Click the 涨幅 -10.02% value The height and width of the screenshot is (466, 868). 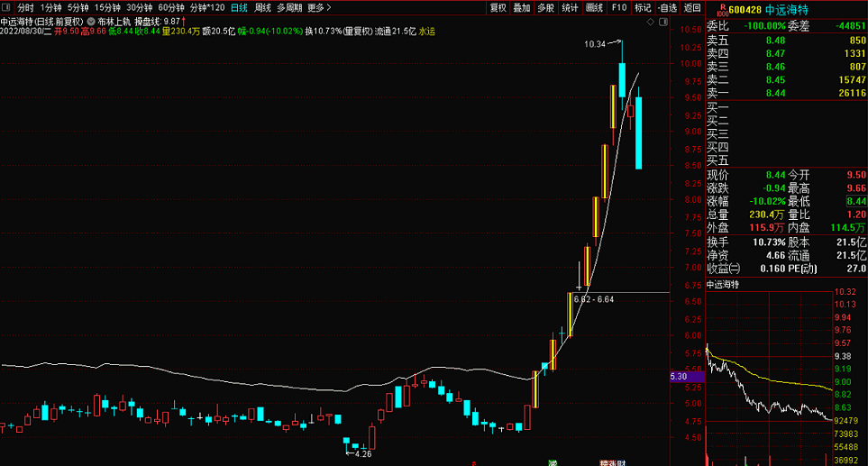tap(767, 202)
